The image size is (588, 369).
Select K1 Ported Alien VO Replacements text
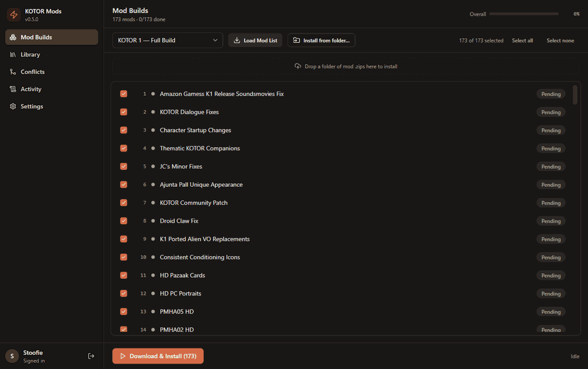tap(205, 239)
